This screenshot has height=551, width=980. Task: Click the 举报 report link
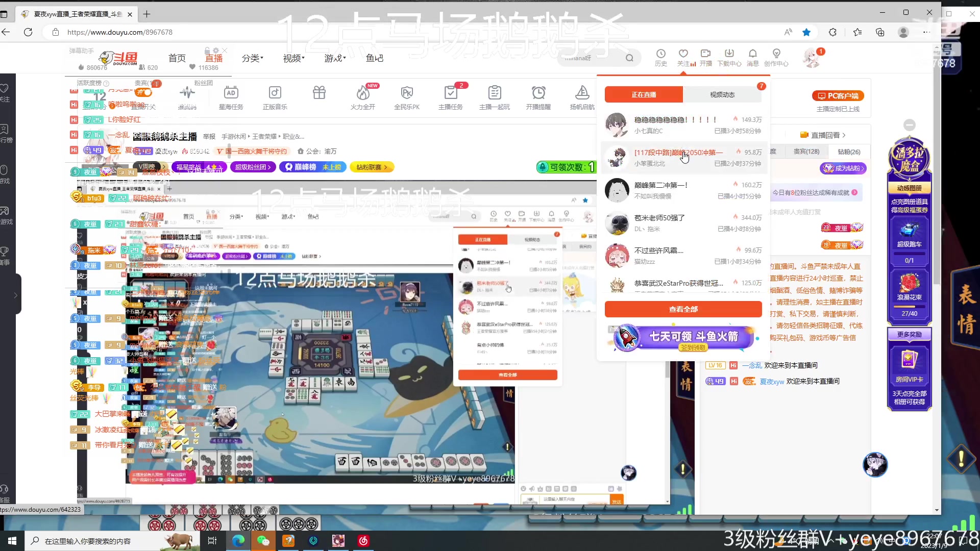(209, 136)
